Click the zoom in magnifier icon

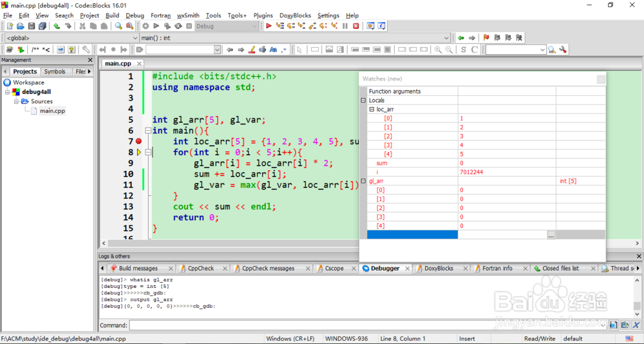pyautogui.click(x=438, y=50)
